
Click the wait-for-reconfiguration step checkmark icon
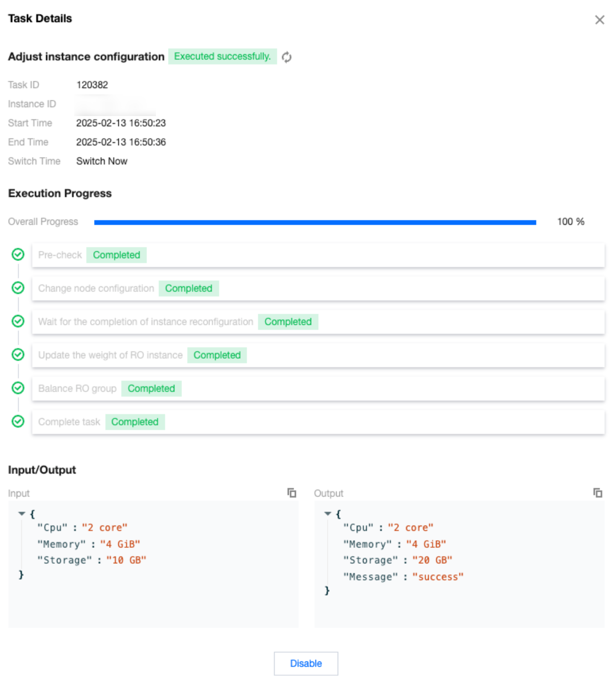tap(18, 321)
